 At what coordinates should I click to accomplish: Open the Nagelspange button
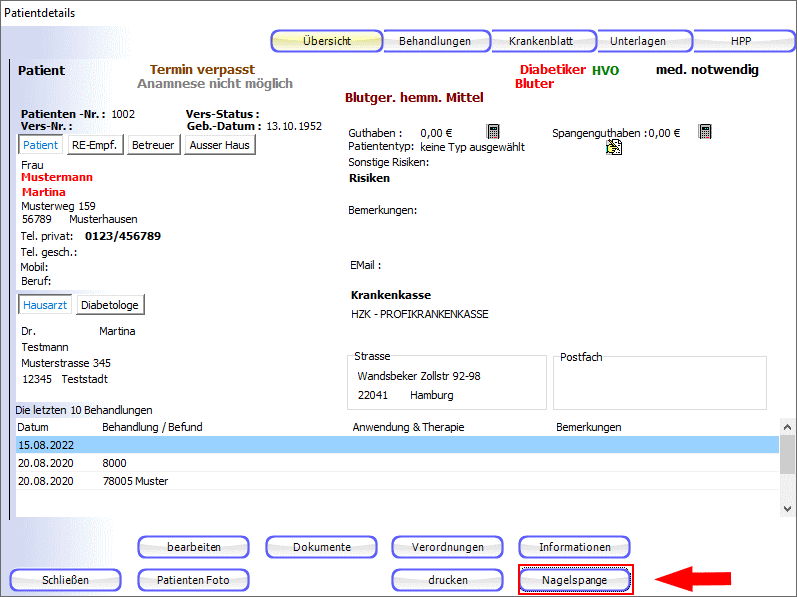tap(574, 580)
